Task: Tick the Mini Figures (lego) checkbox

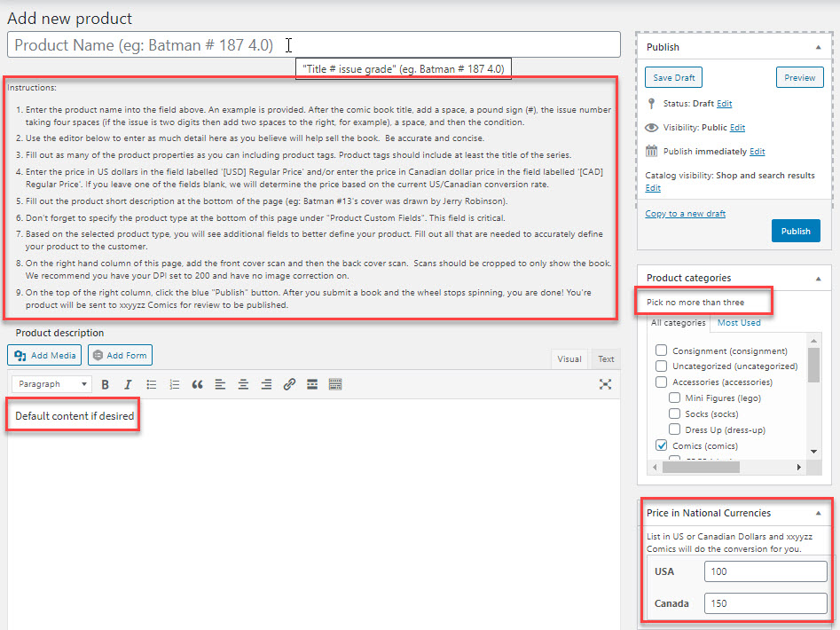Action: tap(674, 398)
